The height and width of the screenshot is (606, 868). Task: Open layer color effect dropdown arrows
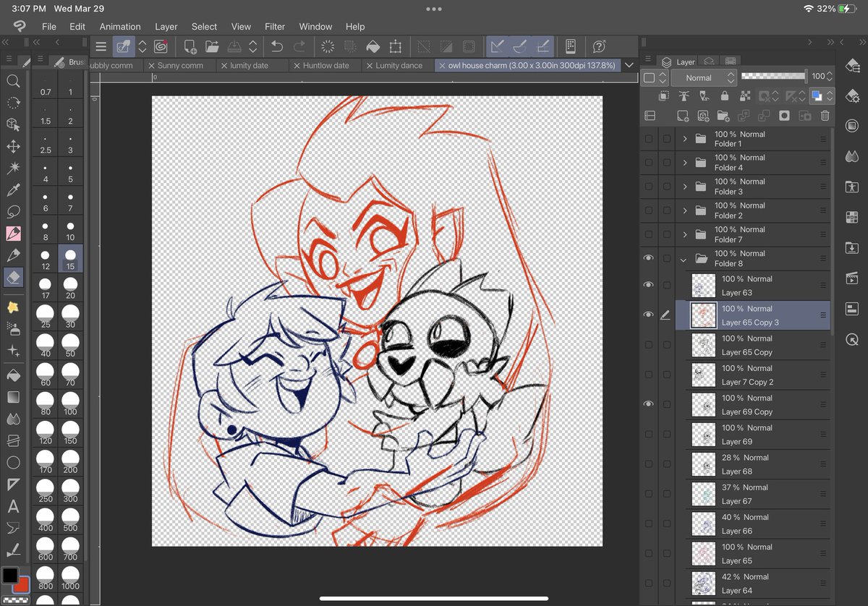831,95
